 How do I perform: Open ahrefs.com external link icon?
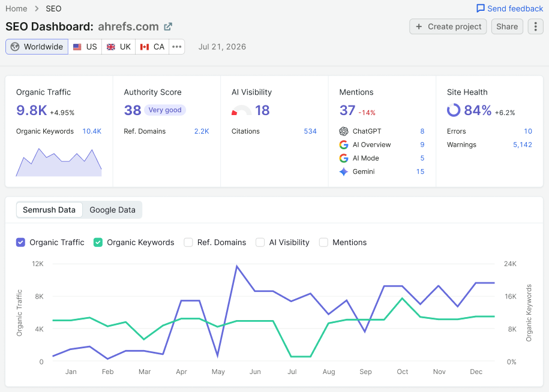click(168, 26)
